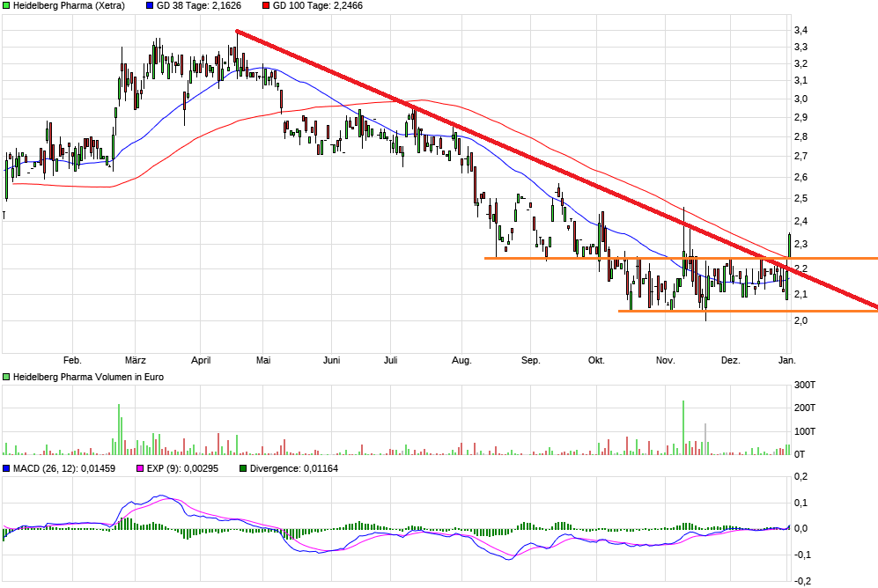Click the dark green Divergence legend square

click(x=243, y=468)
